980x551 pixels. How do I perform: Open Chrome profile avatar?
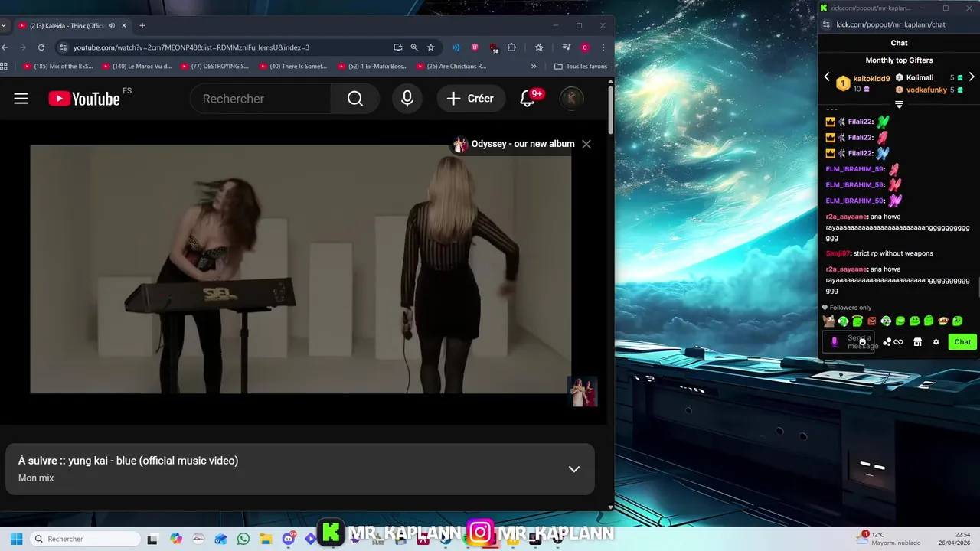[x=585, y=47]
